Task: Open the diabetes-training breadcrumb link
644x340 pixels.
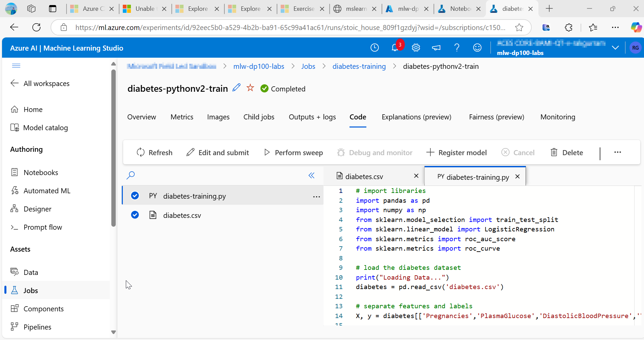Action: (359, 66)
